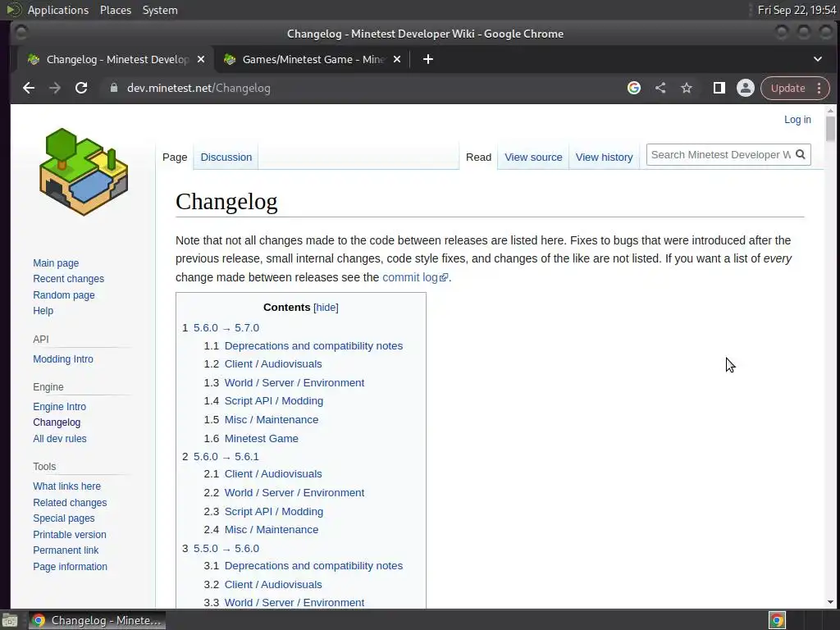The height and width of the screenshot is (630, 840).
Task: Open the Modding Intro link
Action: pos(62,359)
